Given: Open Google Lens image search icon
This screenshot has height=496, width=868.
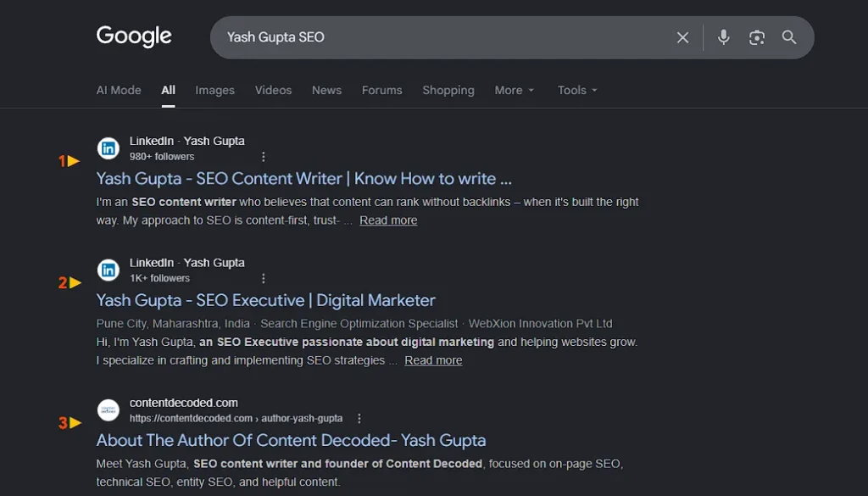Looking at the screenshot, I should pyautogui.click(x=756, y=37).
